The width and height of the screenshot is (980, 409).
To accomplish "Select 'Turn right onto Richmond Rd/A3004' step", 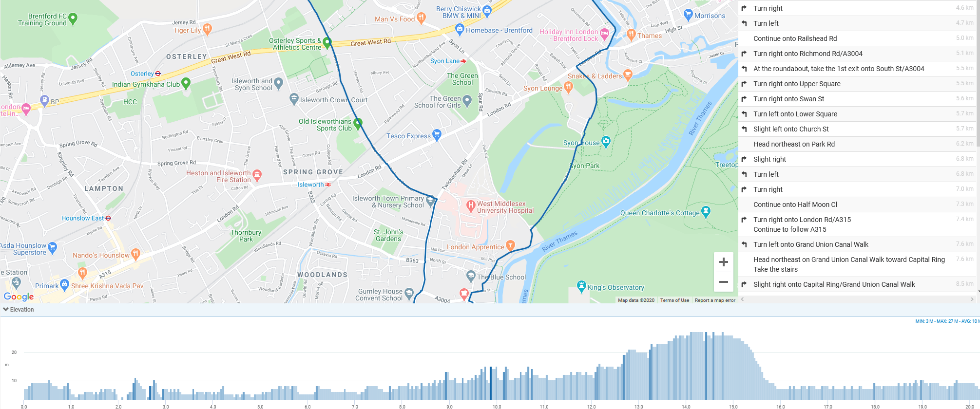I will coord(858,54).
